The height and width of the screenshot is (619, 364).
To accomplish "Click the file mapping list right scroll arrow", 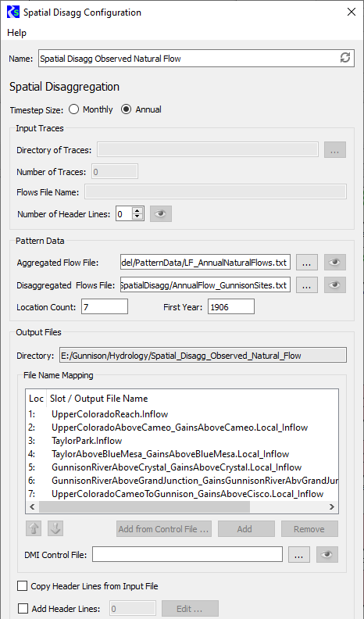I will pyautogui.click(x=332, y=507).
